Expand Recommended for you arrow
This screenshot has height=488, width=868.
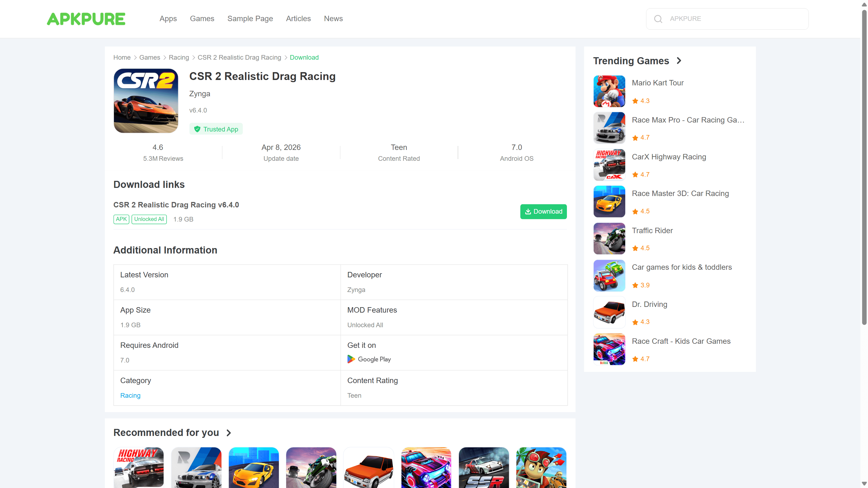coord(228,433)
